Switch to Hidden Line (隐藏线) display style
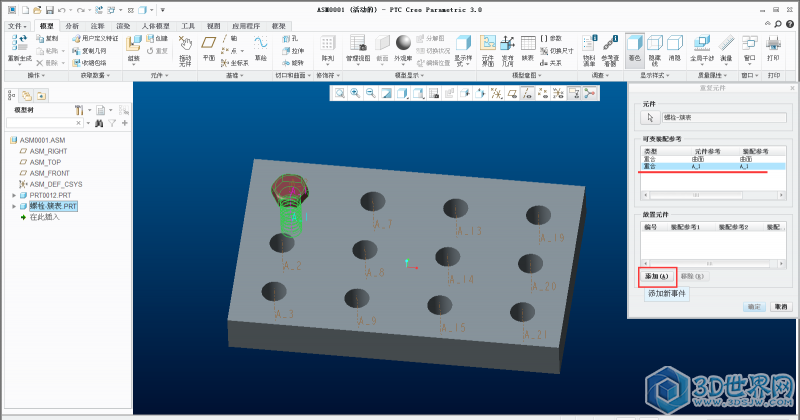The width and height of the screenshot is (800, 420). (x=655, y=51)
